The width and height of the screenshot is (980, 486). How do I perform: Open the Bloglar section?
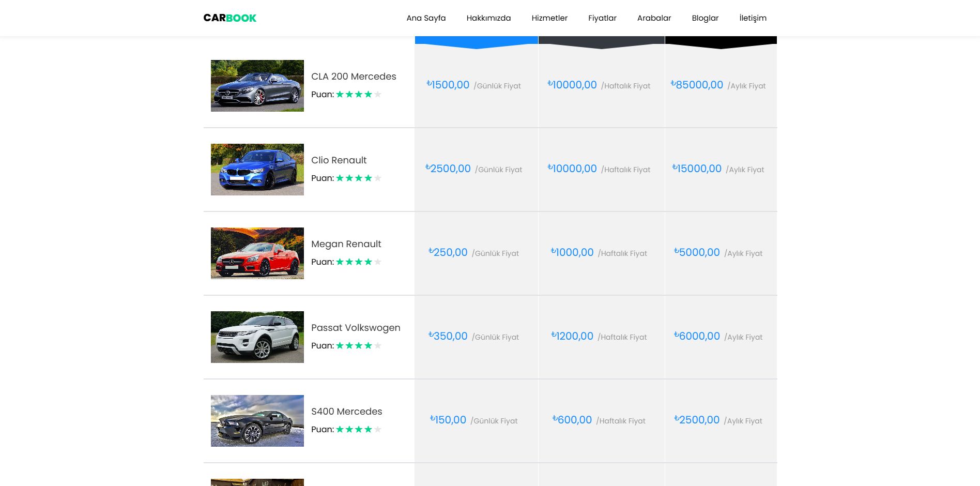[705, 18]
